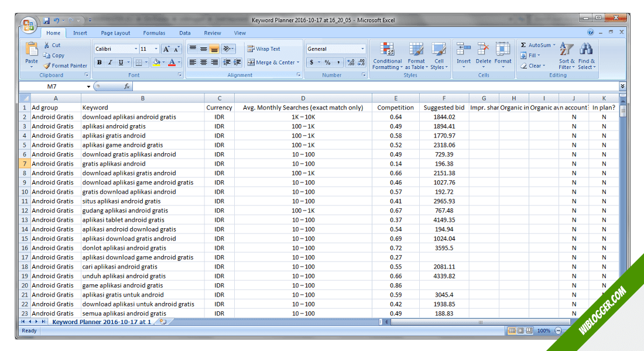644x351 pixels.
Task: Click the Paste clipboard icon
Action: (x=32, y=49)
